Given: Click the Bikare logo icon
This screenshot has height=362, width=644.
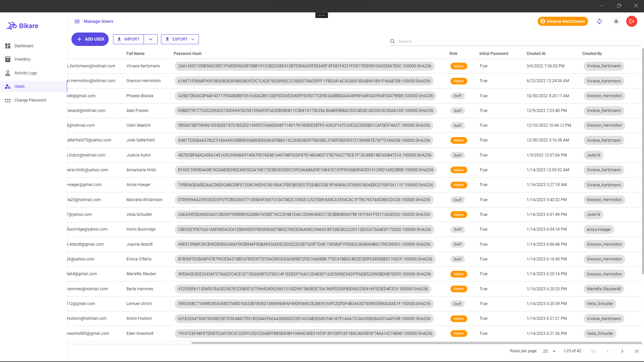Looking at the screenshot, I should tap(12, 26).
